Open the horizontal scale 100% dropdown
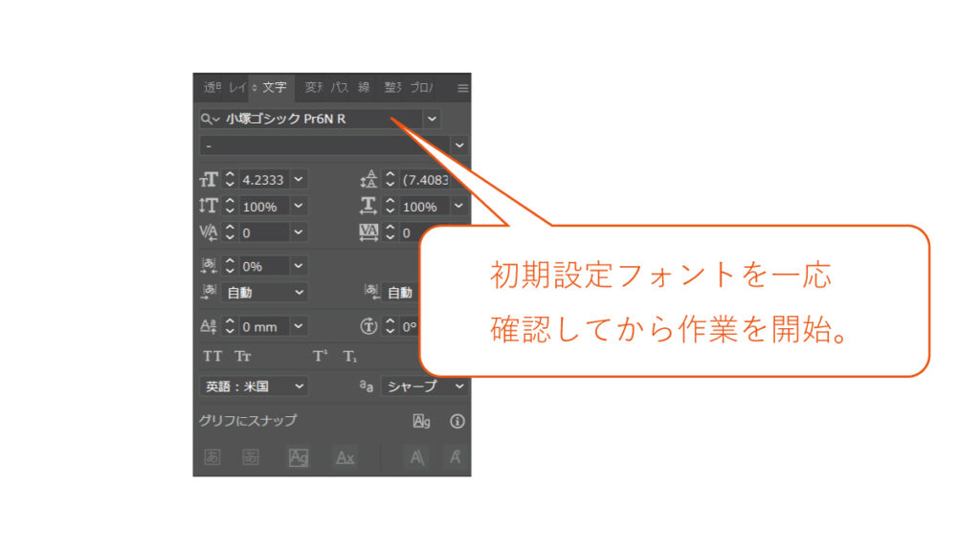Screen dimensions: 980x551 click(x=458, y=207)
